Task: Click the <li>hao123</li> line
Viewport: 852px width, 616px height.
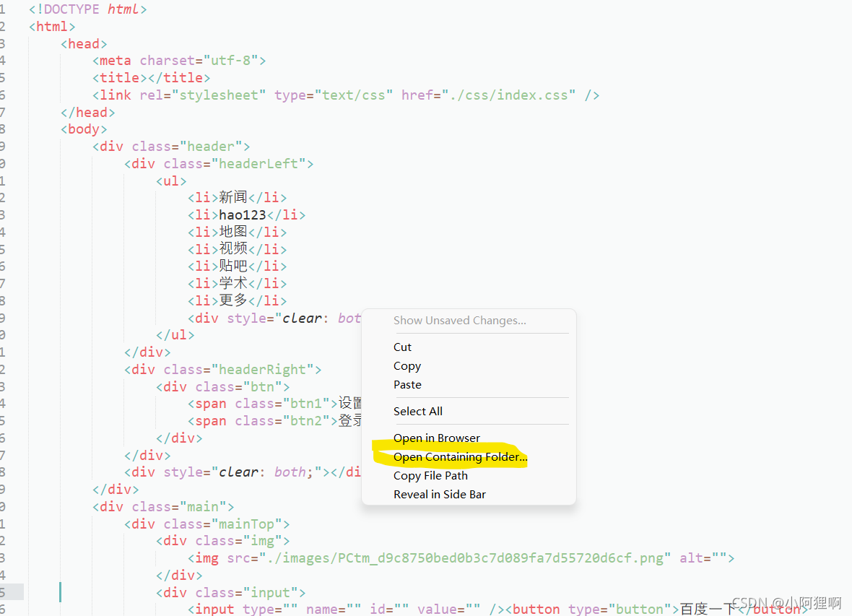Action: point(247,214)
